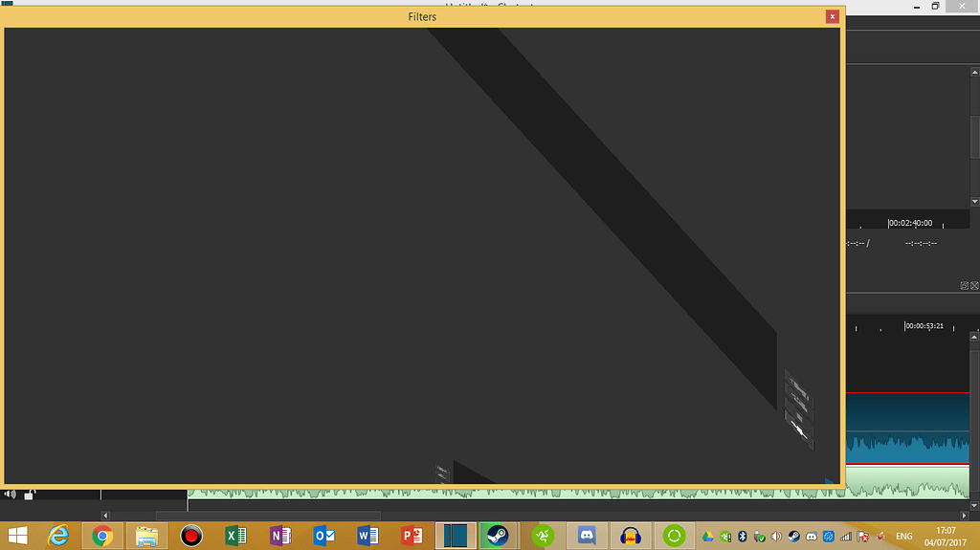Click upper panel scroll down arrow
The image size is (980, 550).
tap(974, 201)
